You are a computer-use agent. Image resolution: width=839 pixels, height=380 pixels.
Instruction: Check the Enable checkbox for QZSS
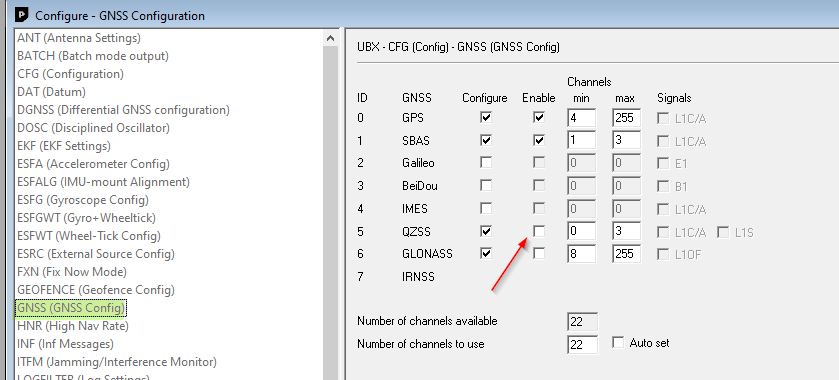[x=539, y=232]
